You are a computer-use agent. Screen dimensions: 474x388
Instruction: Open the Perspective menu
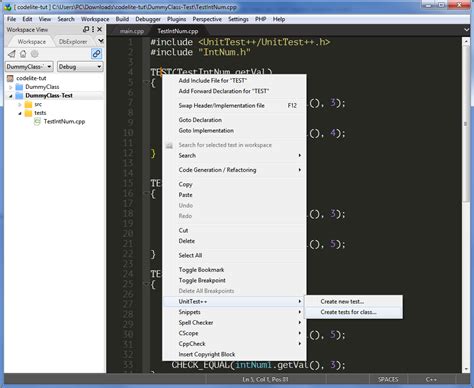pos(207,19)
